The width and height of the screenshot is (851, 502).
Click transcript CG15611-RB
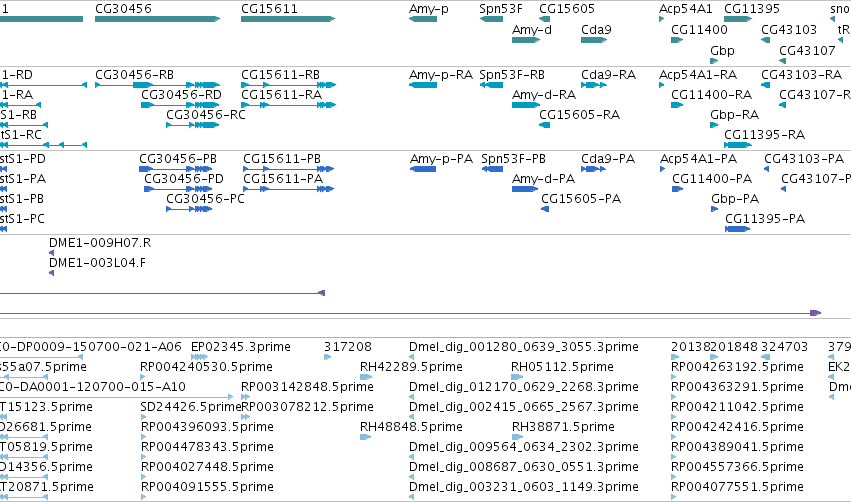click(280, 74)
